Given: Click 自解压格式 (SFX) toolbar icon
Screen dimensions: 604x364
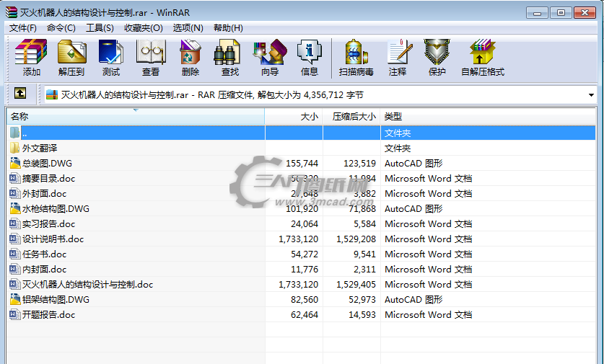Looking at the screenshot, I should click(x=482, y=52).
